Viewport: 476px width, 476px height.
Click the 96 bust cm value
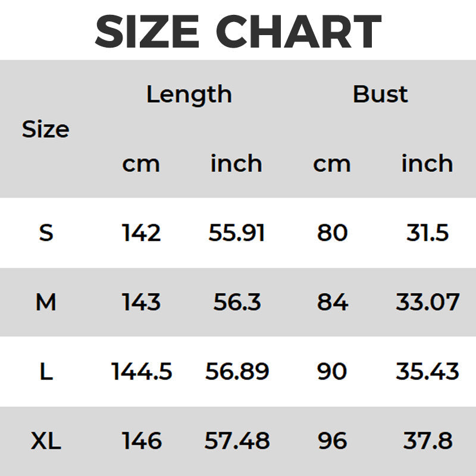pyautogui.click(x=332, y=441)
